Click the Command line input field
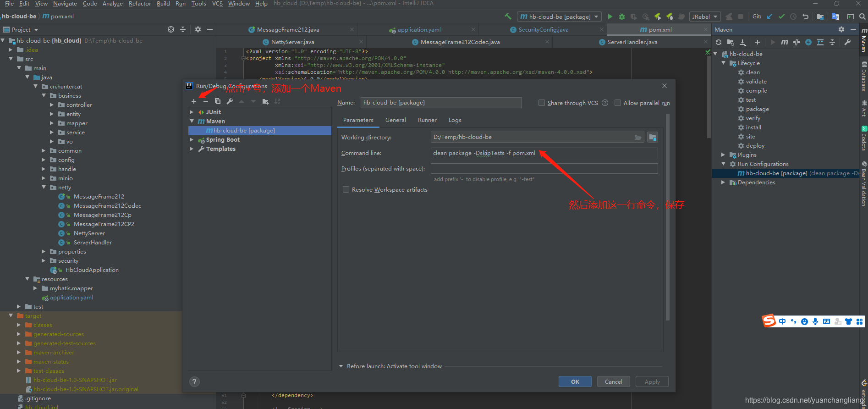This screenshot has height=409, width=868. pos(544,153)
